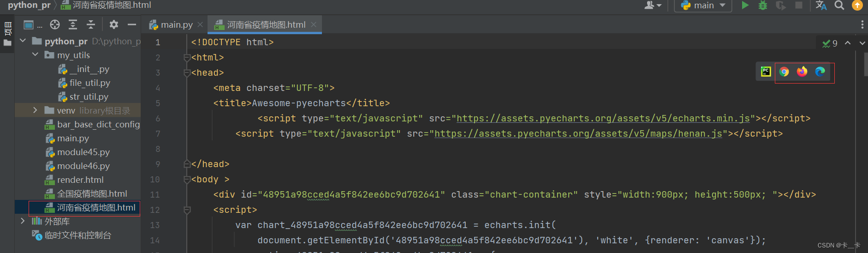
Task: Run the main configuration
Action: click(745, 5)
